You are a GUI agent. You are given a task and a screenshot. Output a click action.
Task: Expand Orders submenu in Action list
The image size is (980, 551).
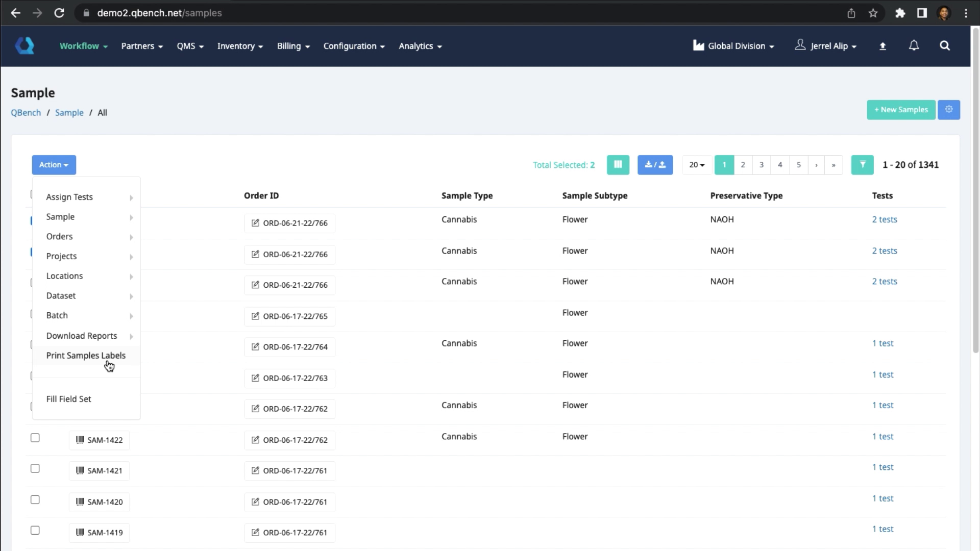click(86, 237)
